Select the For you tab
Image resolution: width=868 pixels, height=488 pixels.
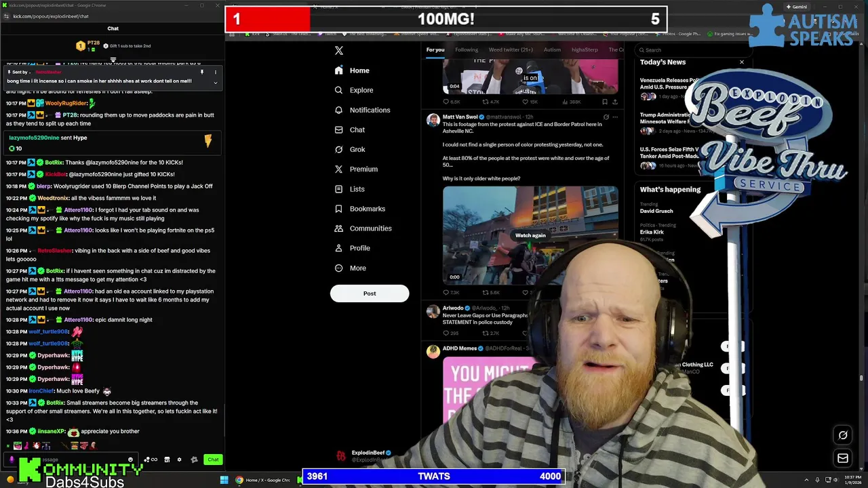pos(435,49)
